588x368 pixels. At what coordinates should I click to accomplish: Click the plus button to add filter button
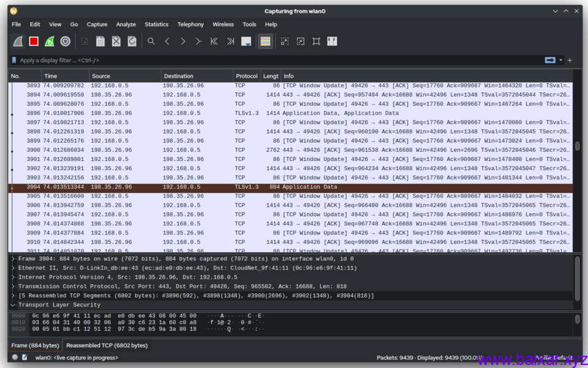570,60
